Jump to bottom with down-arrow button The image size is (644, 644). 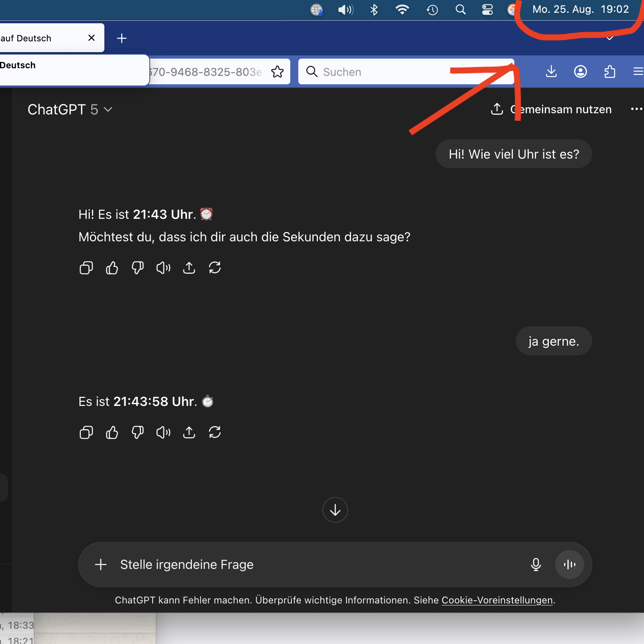(x=335, y=510)
